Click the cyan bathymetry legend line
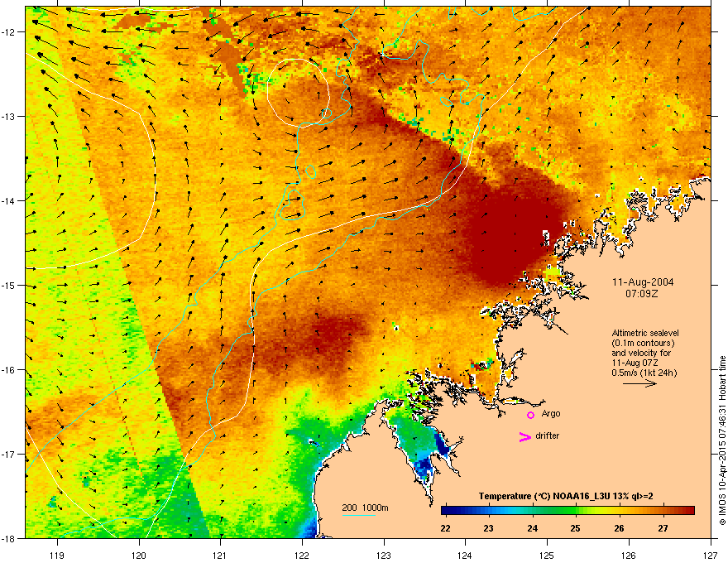This screenshot has width=728, height=563. 359,515
